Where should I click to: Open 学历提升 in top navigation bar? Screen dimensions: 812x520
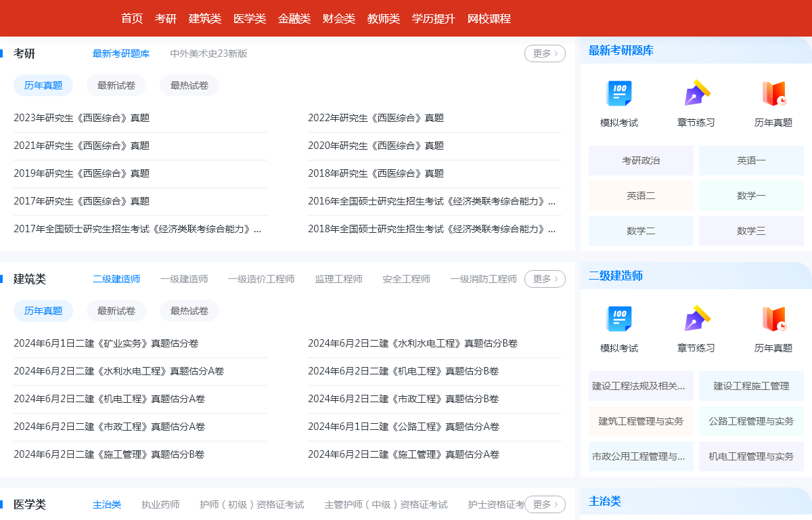point(434,19)
